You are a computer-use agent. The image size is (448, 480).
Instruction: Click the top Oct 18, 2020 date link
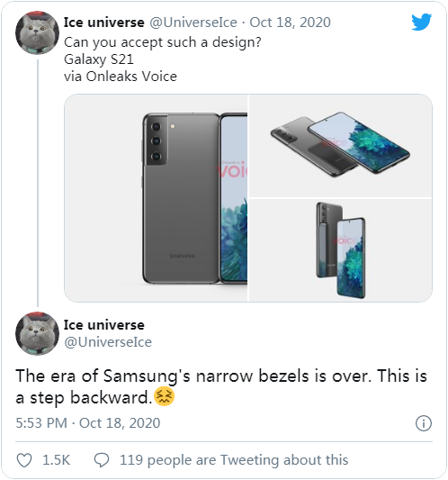(x=290, y=23)
